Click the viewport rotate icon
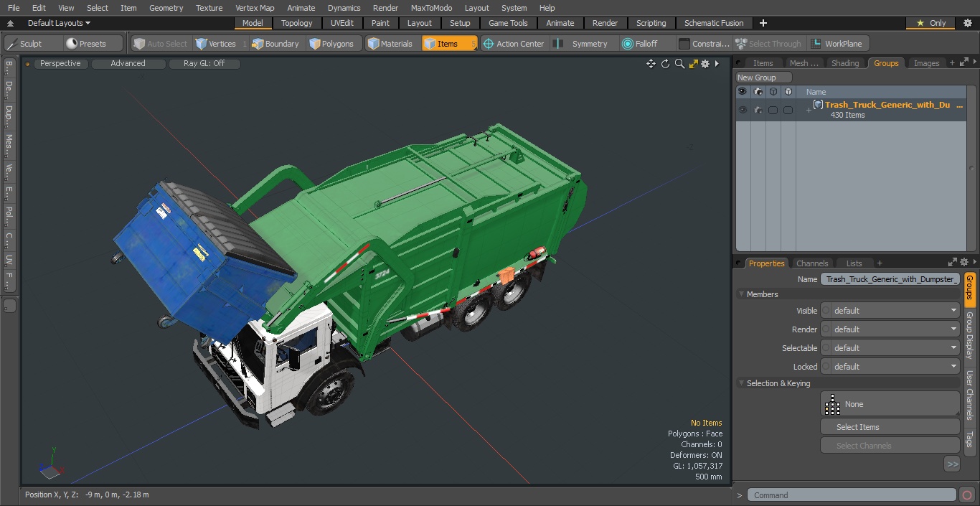980x506 pixels. coord(665,64)
